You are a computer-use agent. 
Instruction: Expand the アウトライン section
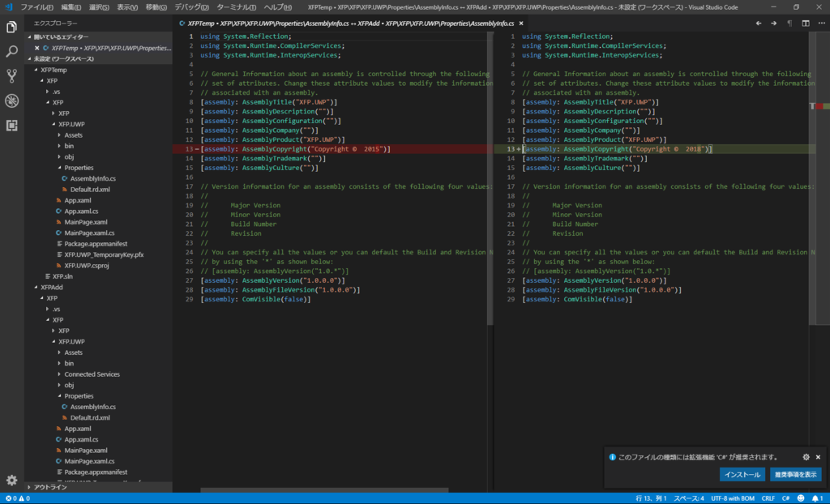(x=100, y=487)
